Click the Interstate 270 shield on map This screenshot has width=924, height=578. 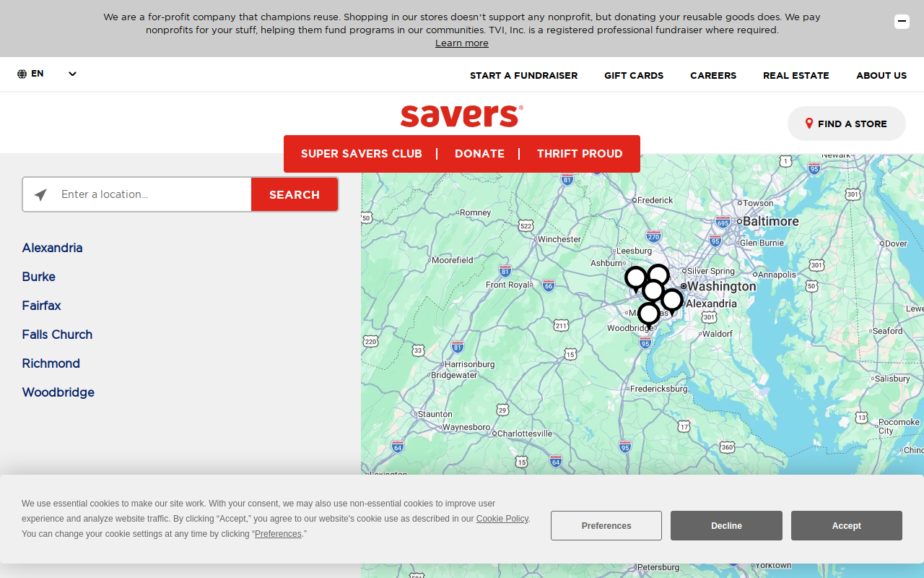point(653,236)
